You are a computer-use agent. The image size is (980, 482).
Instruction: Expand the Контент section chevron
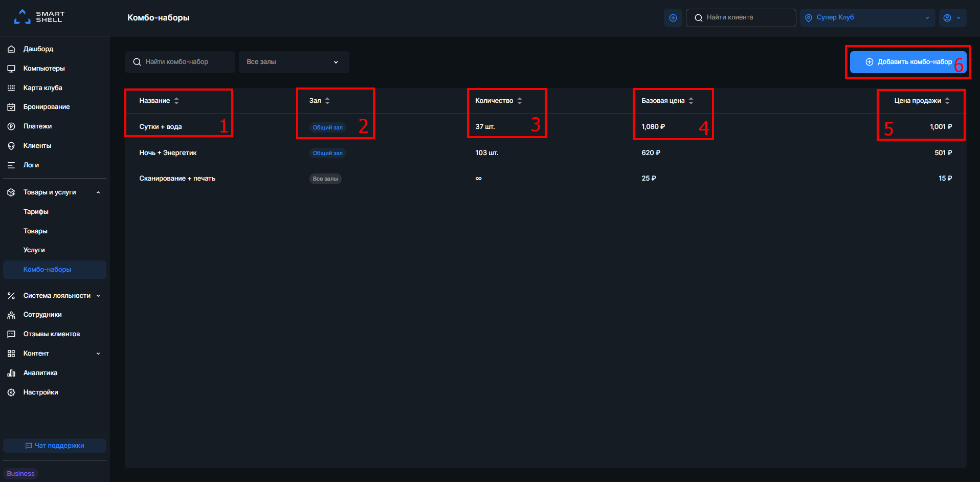pos(98,354)
